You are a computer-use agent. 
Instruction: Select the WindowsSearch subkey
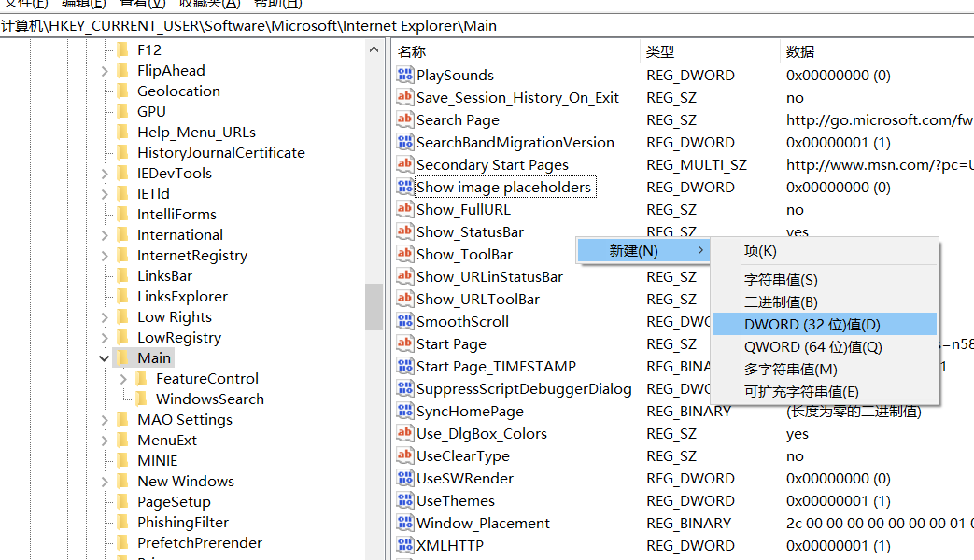pyautogui.click(x=210, y=399)
